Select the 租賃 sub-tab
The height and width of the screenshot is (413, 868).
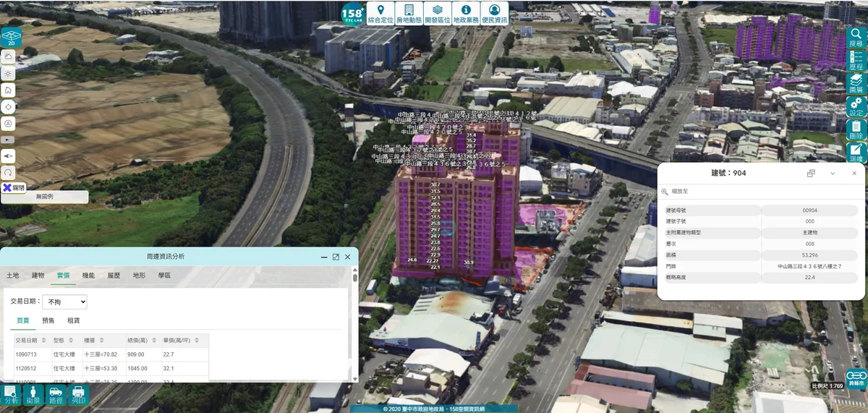pos(74,320)
